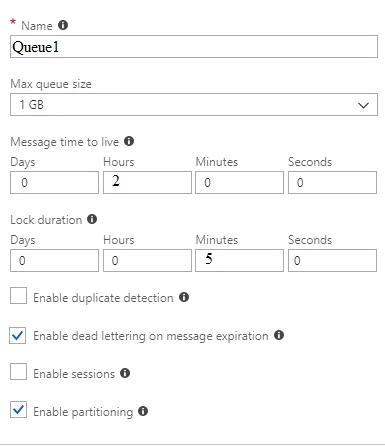
Task: Click the Enable partitioning info icon
Action: pyautogui.click(x=143, y=411)
